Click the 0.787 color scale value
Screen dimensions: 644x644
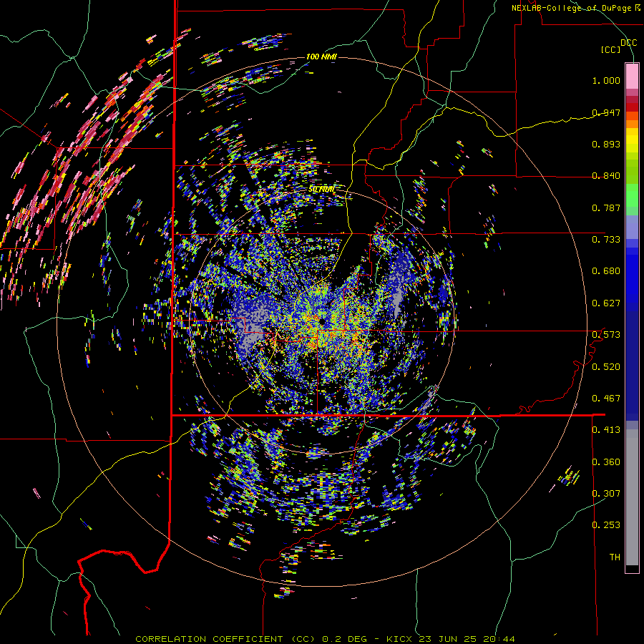click(x=606, y=208)
